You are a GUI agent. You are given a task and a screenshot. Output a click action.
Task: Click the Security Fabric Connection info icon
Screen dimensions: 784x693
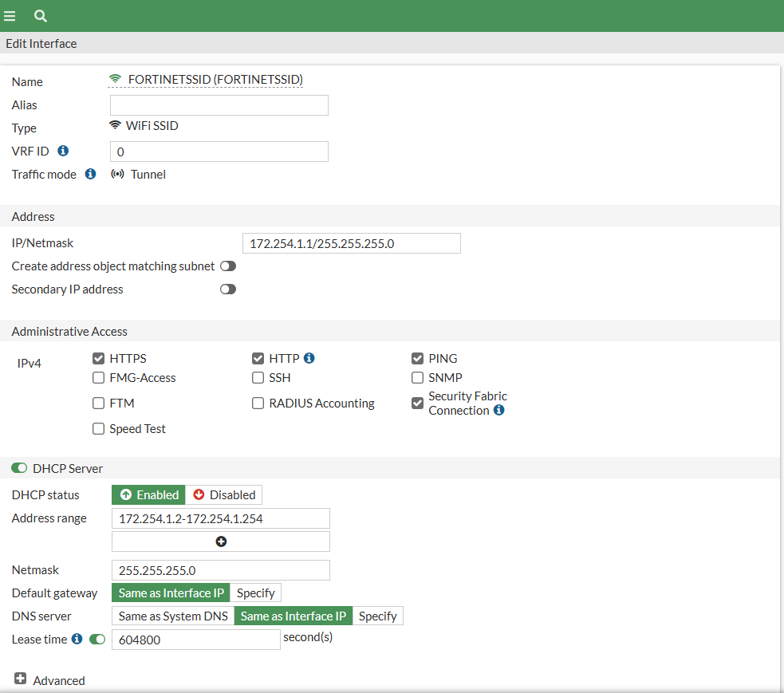tap(499, 410)
